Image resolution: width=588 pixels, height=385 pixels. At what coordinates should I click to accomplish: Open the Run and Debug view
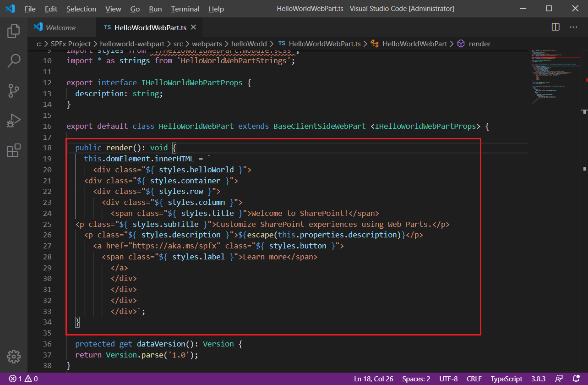pyautogui.click(x=14, y=121)
